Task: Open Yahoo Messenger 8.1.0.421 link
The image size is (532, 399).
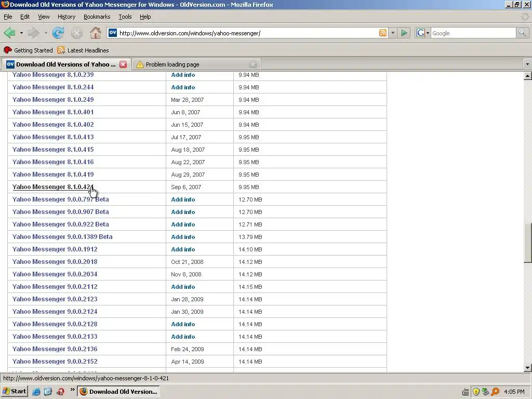Action: coord(53,187)
